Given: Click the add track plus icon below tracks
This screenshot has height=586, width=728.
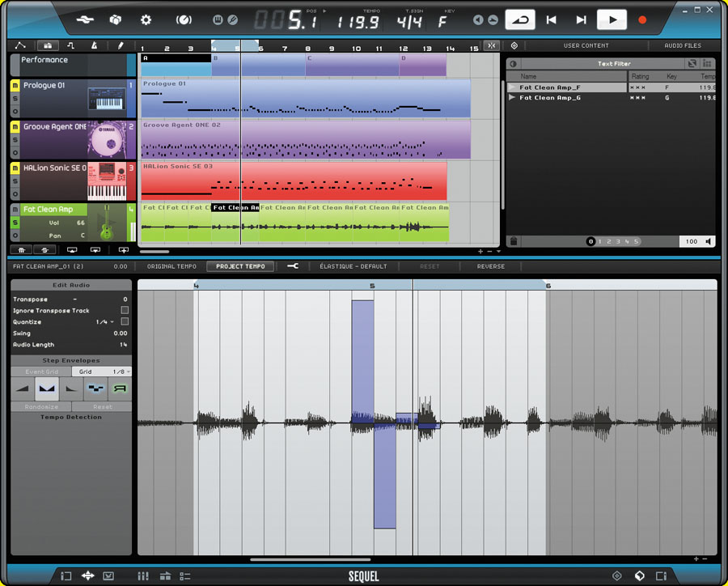Looking at the screenshot, I should point(124,250).
